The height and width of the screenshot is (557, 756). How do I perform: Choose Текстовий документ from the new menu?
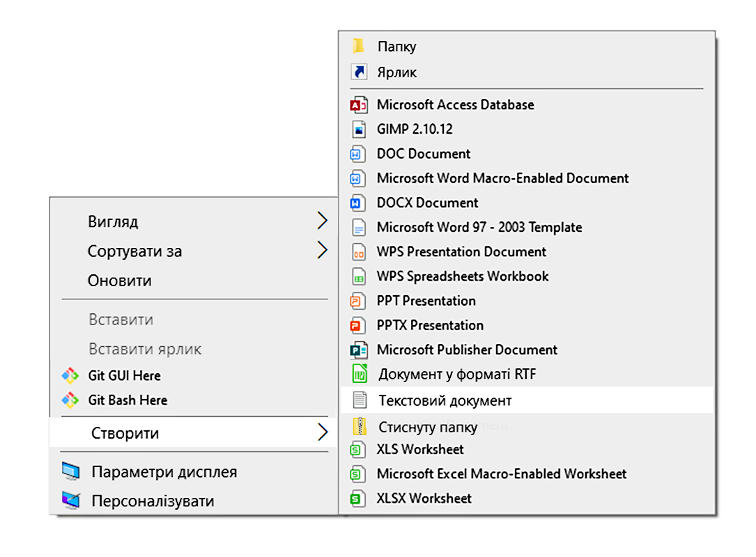445,401
